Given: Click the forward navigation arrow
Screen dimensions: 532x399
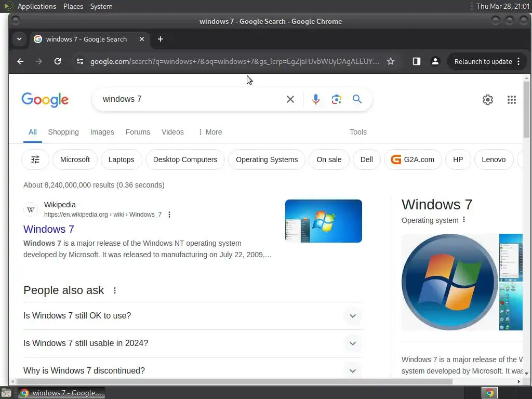Looking at the screenshot, I should coord(39,61).
